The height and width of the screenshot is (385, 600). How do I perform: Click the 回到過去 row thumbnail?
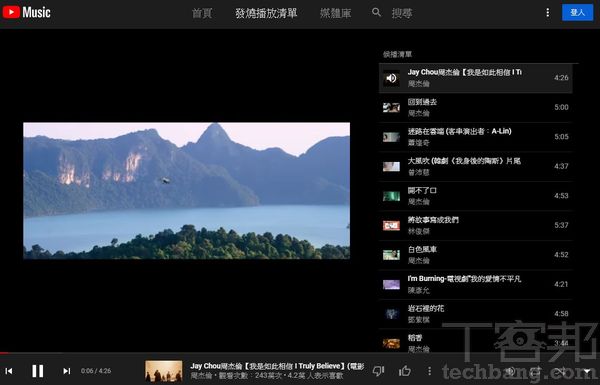tap(391, 108)
